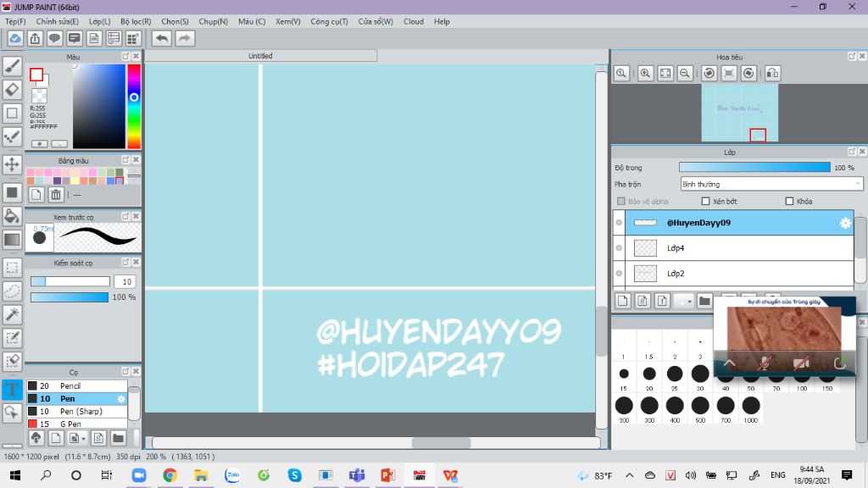
Task: Download cloud brushes in the Cọ panel
Action: coord(36,438)
